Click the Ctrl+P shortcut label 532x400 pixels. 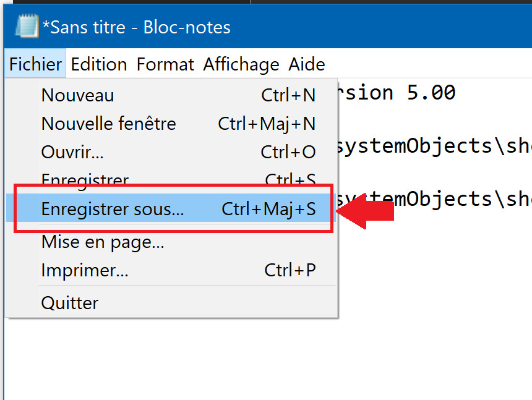coord(290,271)
